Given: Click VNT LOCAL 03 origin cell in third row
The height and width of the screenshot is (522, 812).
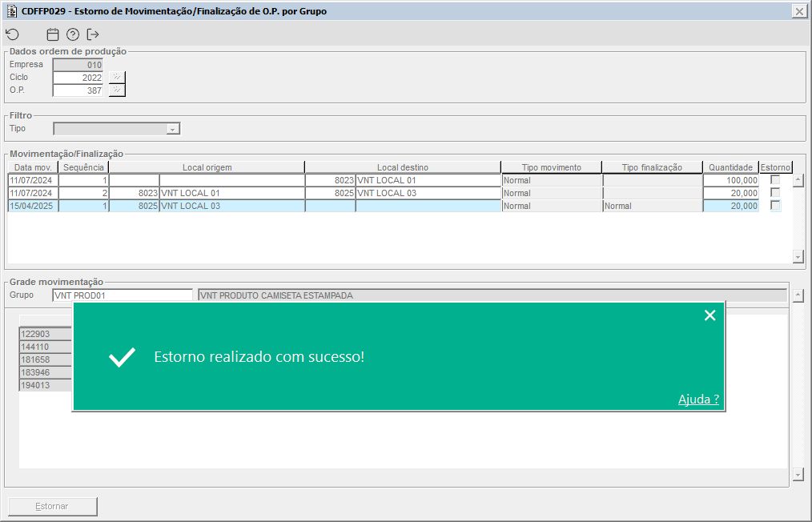Looking at the screenshot, I should coord(232,206).
